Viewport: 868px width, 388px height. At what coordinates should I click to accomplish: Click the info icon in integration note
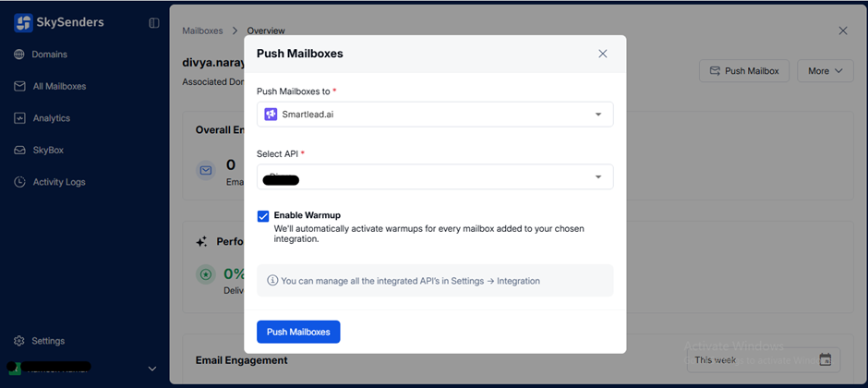(x=272, y=281)
